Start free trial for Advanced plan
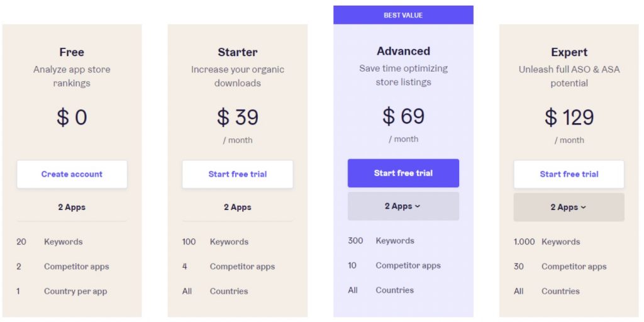644x322 pixels. 403,173
